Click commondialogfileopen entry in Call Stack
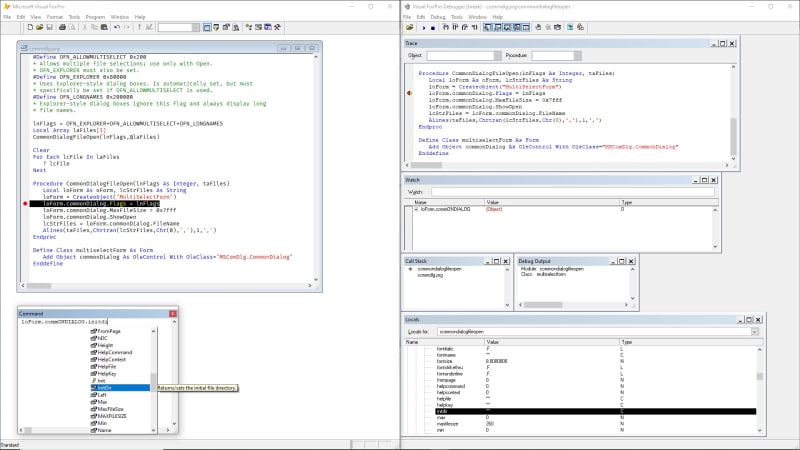 [439, 269]
